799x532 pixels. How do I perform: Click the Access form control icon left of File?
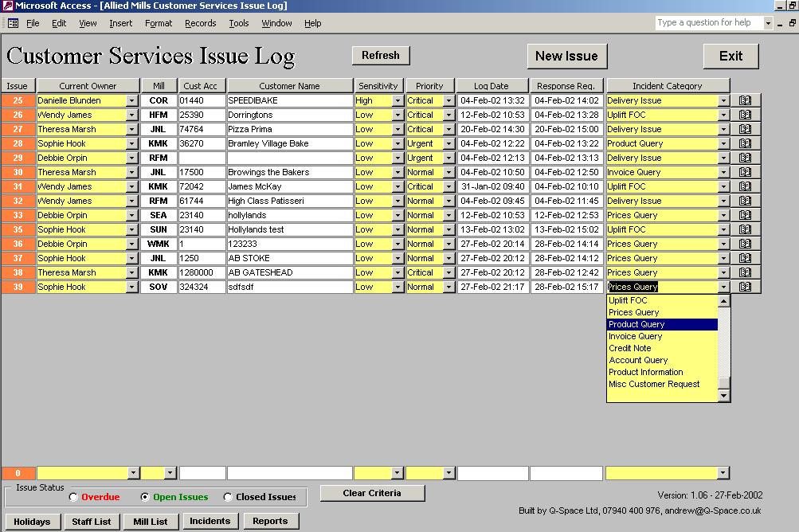coord(14,23)
